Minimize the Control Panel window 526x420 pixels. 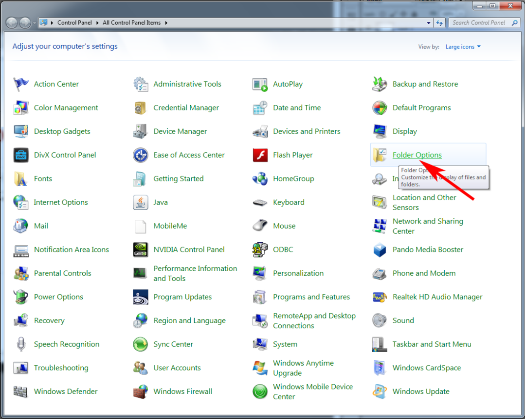[x=480, y=6]
